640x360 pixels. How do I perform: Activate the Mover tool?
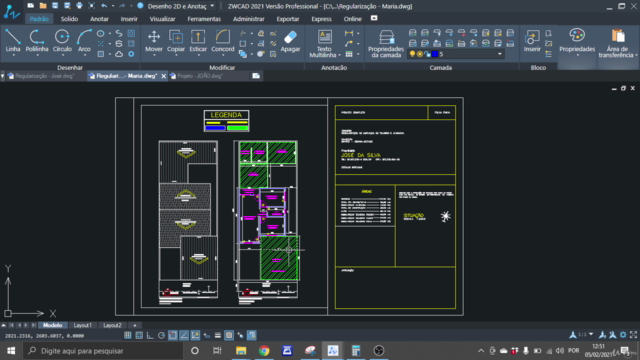click(154, 40)
